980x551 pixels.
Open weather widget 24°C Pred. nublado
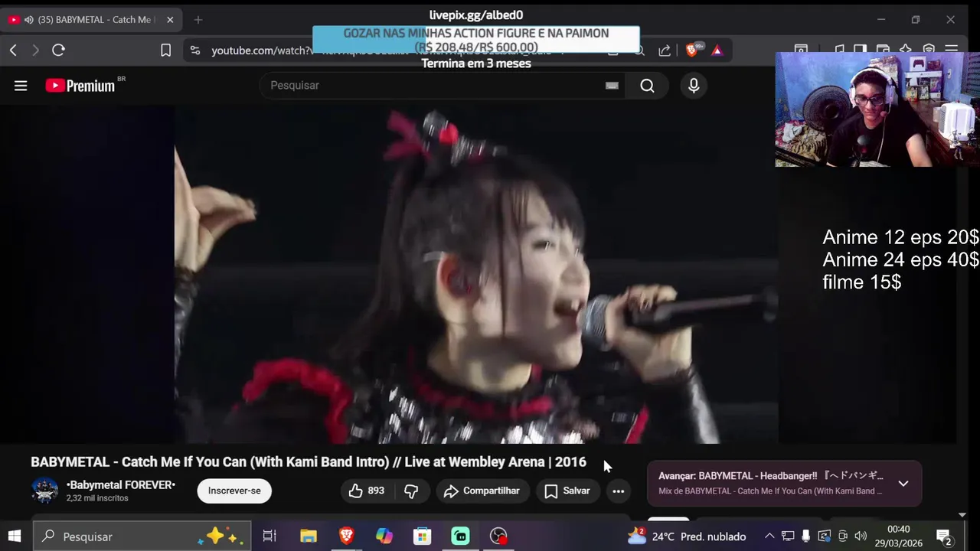tap(687, 536)
